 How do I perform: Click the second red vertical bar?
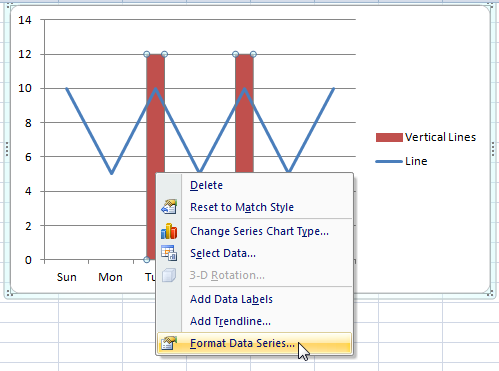pos(244,113)
